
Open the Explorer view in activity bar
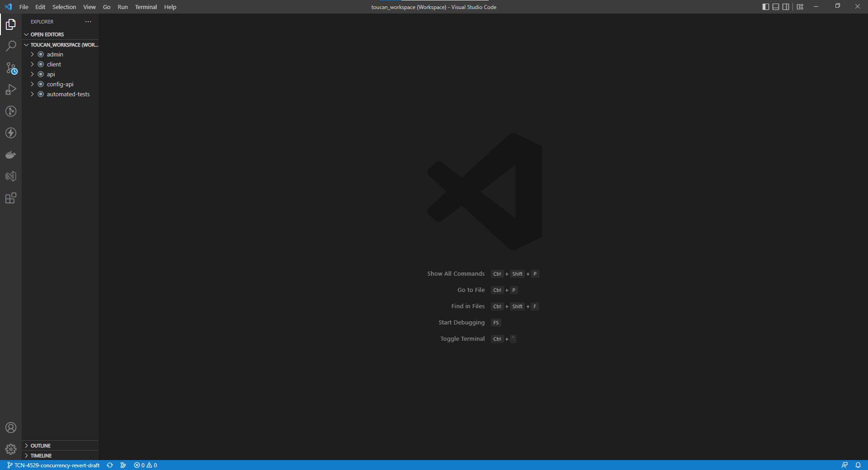11,24
